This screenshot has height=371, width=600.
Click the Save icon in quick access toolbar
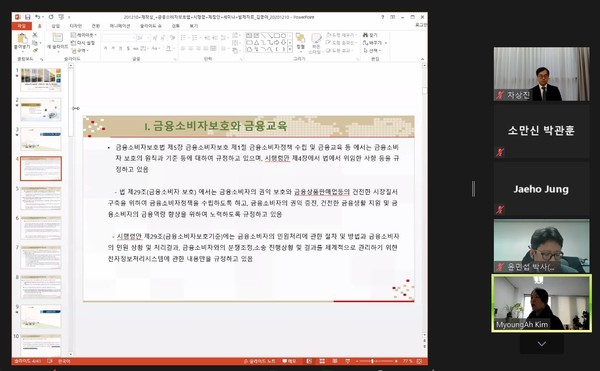28,17
